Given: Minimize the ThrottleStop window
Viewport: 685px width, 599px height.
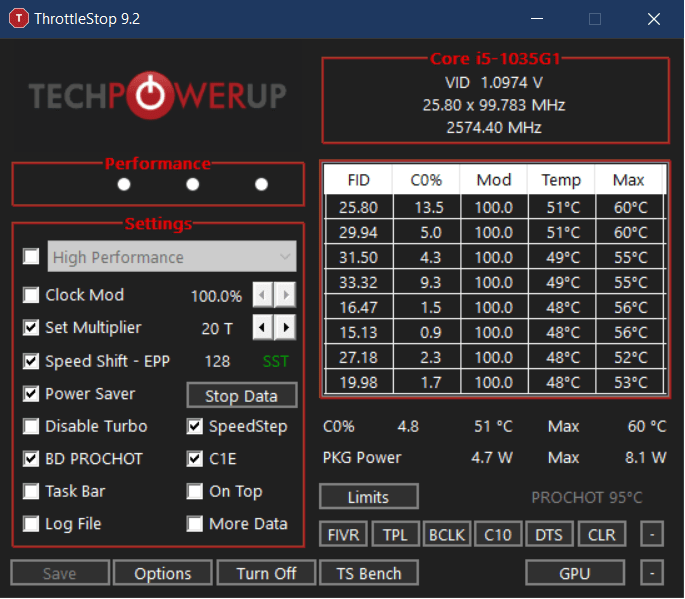Looking at the screenshot, I should click(x=537, y=19).
